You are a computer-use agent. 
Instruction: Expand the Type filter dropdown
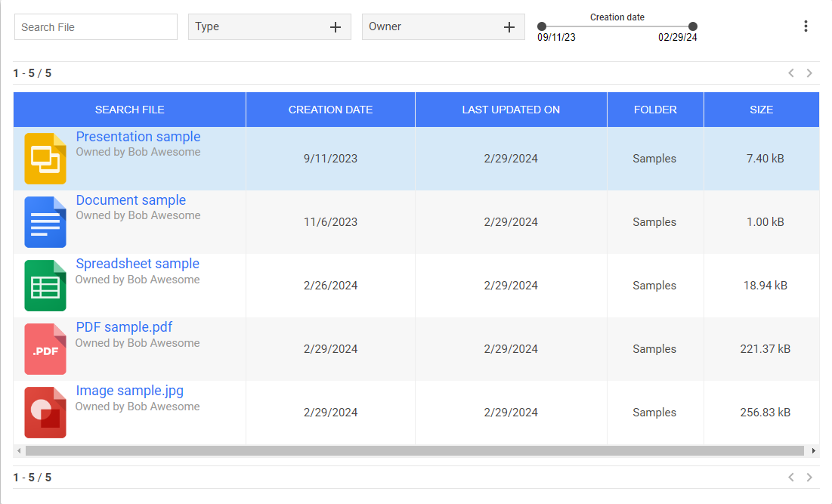pos(270,26)
